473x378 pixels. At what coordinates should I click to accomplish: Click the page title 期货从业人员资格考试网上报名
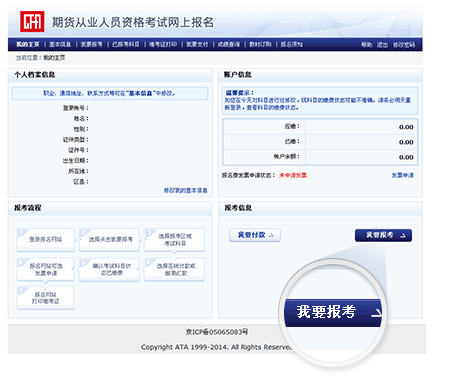[x=133, y=22]
